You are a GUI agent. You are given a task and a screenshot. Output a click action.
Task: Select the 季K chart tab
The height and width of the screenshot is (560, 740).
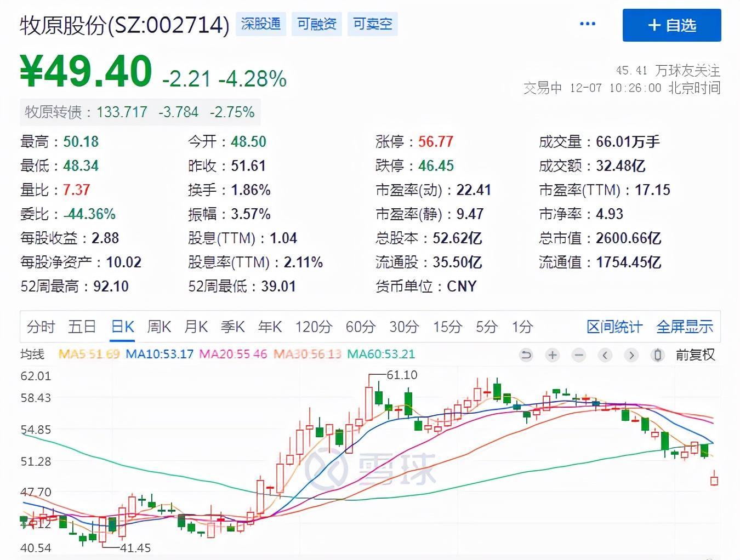point(233,327)
